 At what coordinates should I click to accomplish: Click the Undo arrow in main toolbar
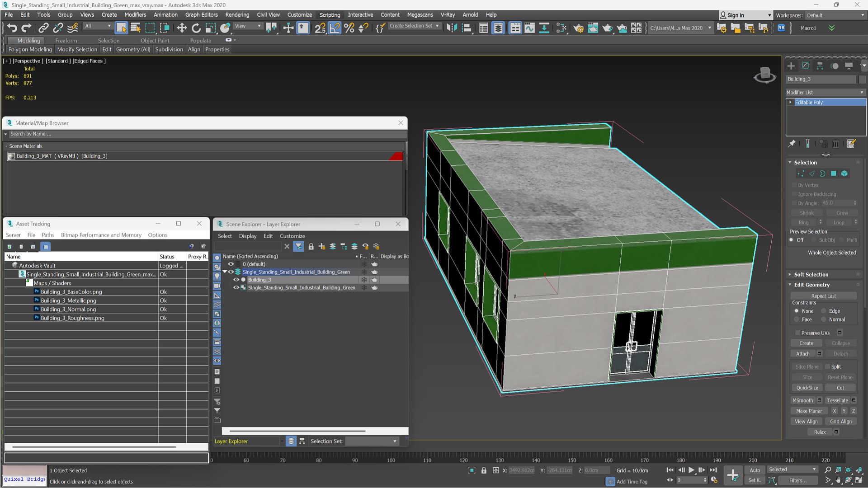(12, 28)
